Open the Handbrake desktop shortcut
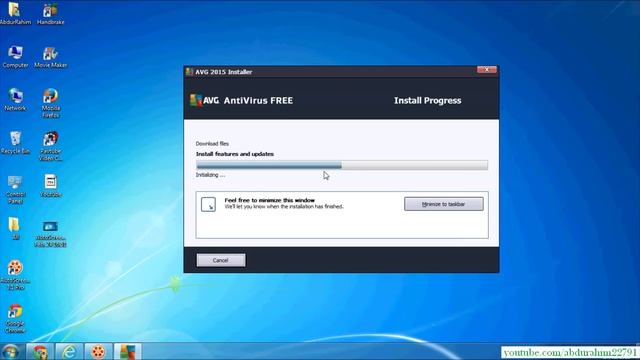This screenshot has height=360, width=640. [51, 13]
